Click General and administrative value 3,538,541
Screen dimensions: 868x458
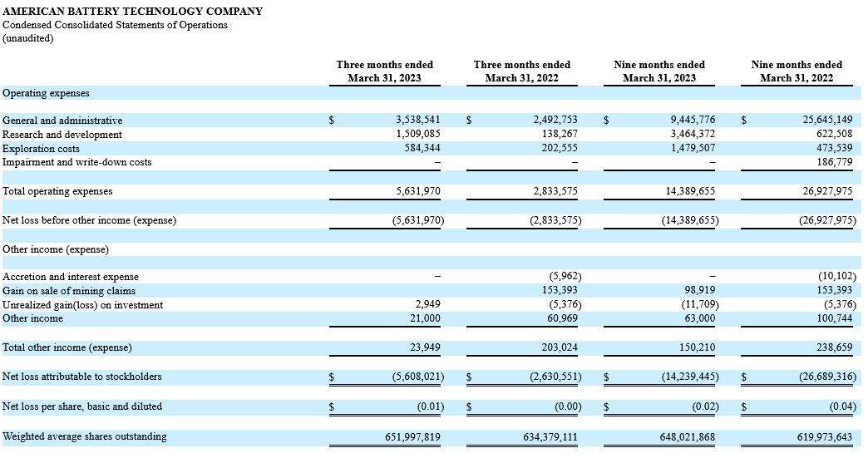(418, 120)
